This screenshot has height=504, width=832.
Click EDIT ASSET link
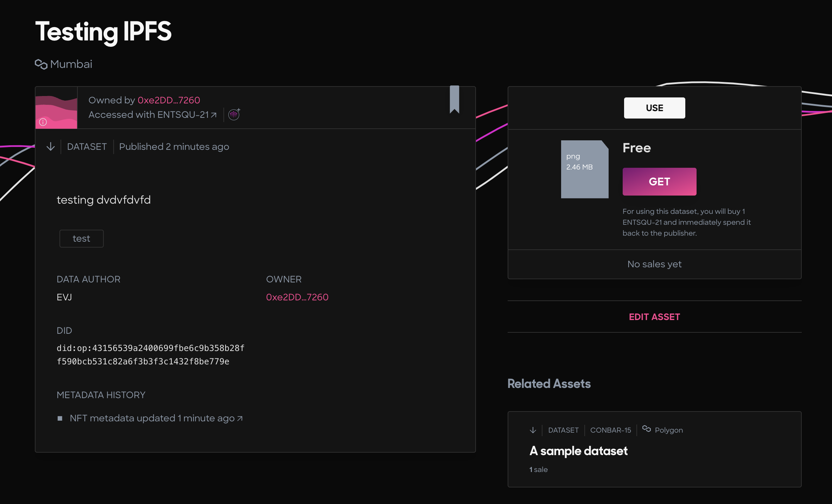pyautogui.click(x=654, y=317)
